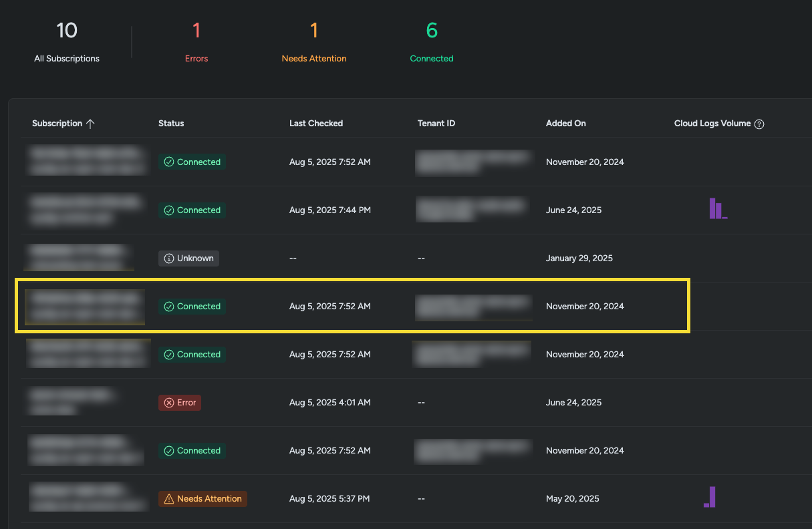
Task: Click the Cloud Logs Volume header label
Action: [712, 124]
